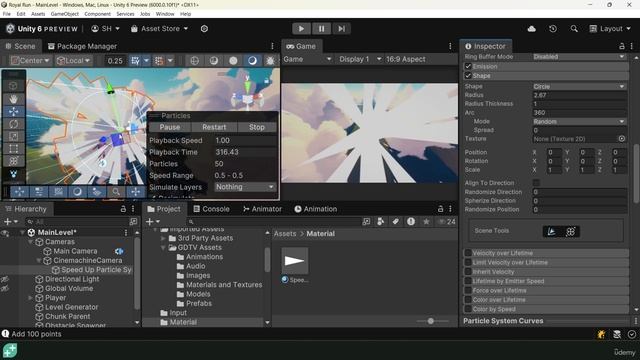
Task: Click the Hierarchy create plus button
Action: click(x=11, y=221)
